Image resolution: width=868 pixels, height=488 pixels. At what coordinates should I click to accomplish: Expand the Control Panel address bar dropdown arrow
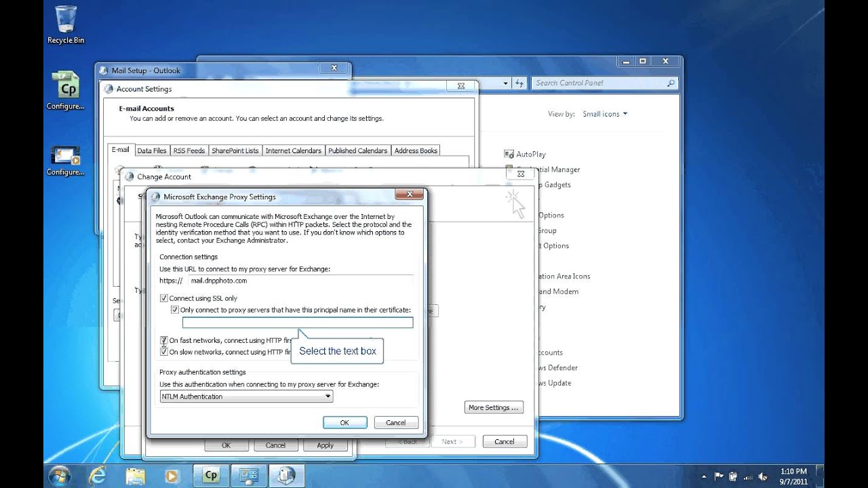tap(506, 83)
